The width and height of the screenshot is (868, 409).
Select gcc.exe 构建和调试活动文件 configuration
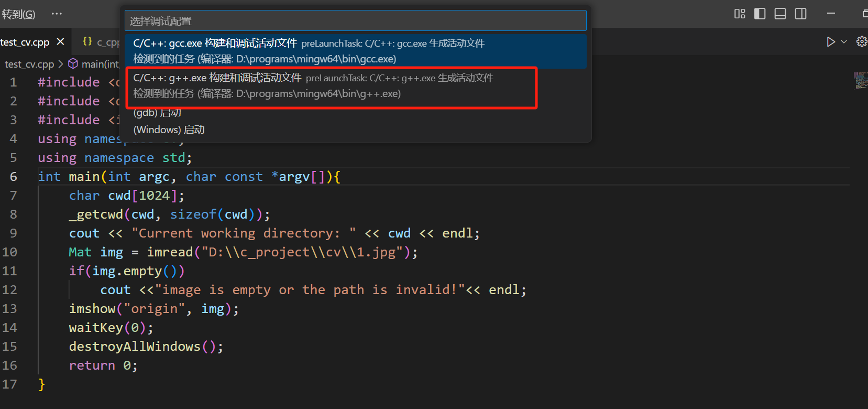click(355, 51)
